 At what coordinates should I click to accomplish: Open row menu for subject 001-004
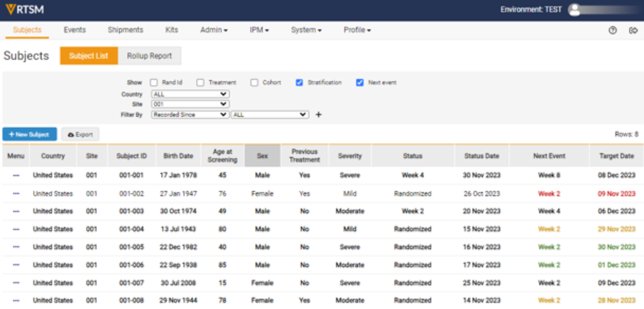16,229
